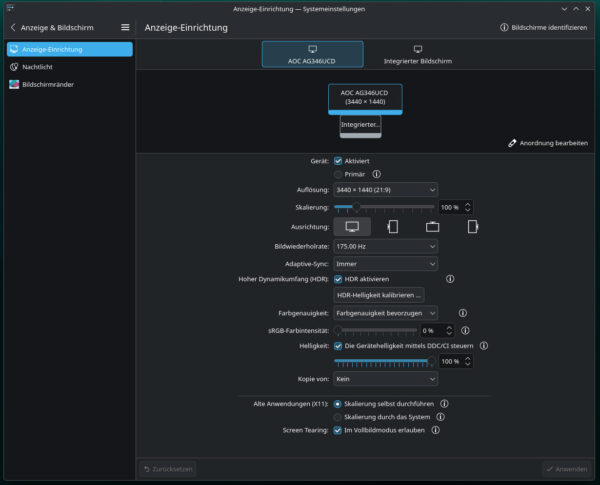Expand the Bildwiederholrate dropdown
Image resolution: width=600 pixels, height=485 pixels.
[x=386, y=245]
